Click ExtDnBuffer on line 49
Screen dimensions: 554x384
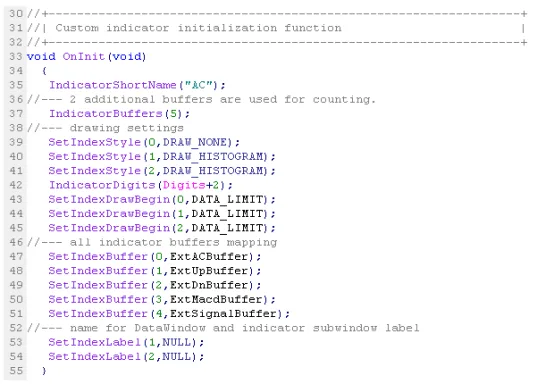tap(209, 285)
